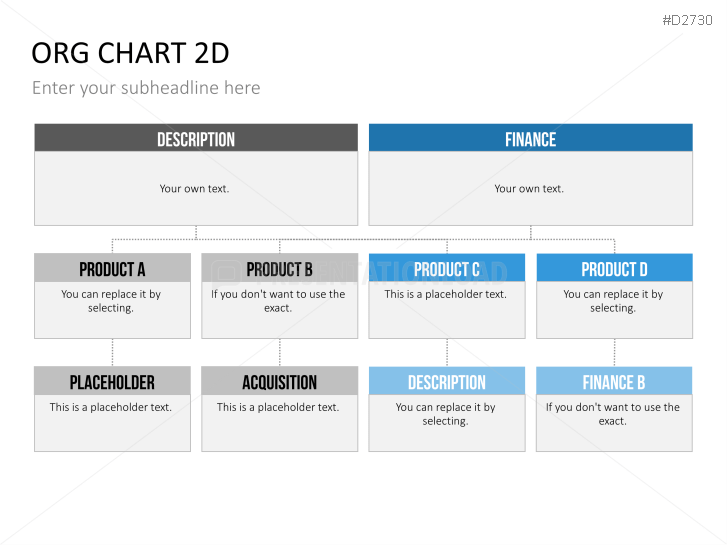Image resolution: width=727 pixels, height=545 pixels.
Task: Click the subheadline placeholder text
Action: (x=146, y=88)
